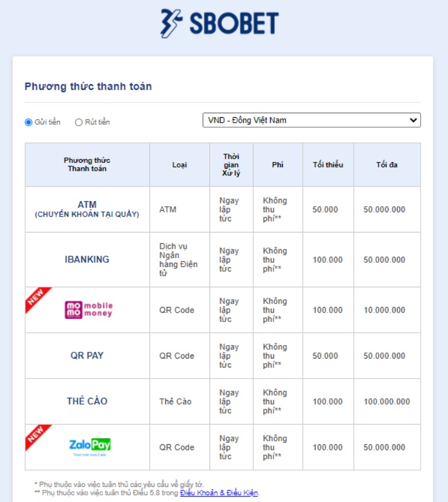The image size is (448, 502).
Task: Choose the THẺ CÀO payment method
Action: [87, 401]
